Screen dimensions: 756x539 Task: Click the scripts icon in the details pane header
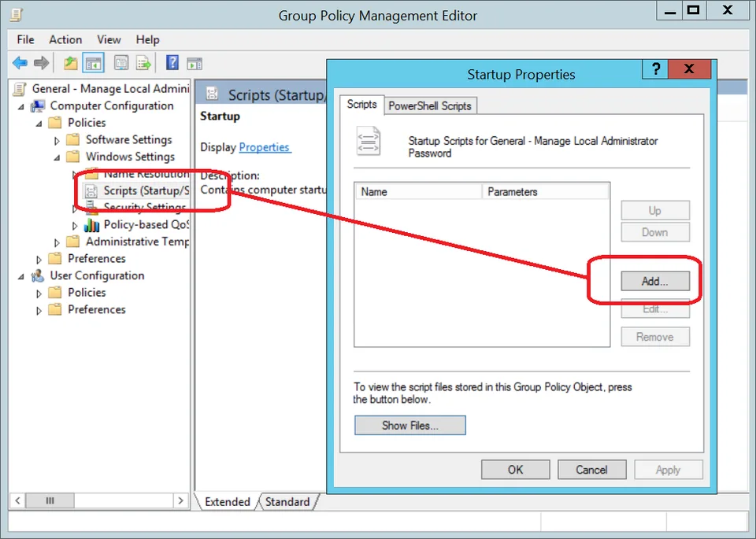coord(212,94)
